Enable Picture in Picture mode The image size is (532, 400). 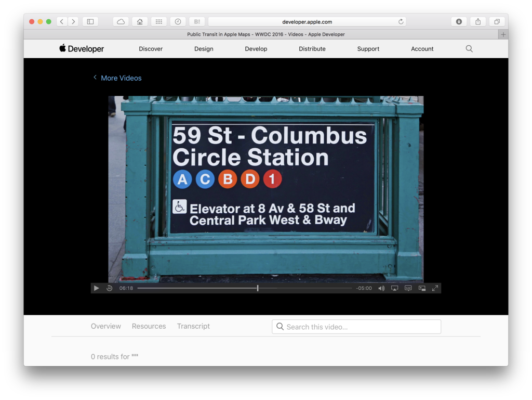(422, 288)
